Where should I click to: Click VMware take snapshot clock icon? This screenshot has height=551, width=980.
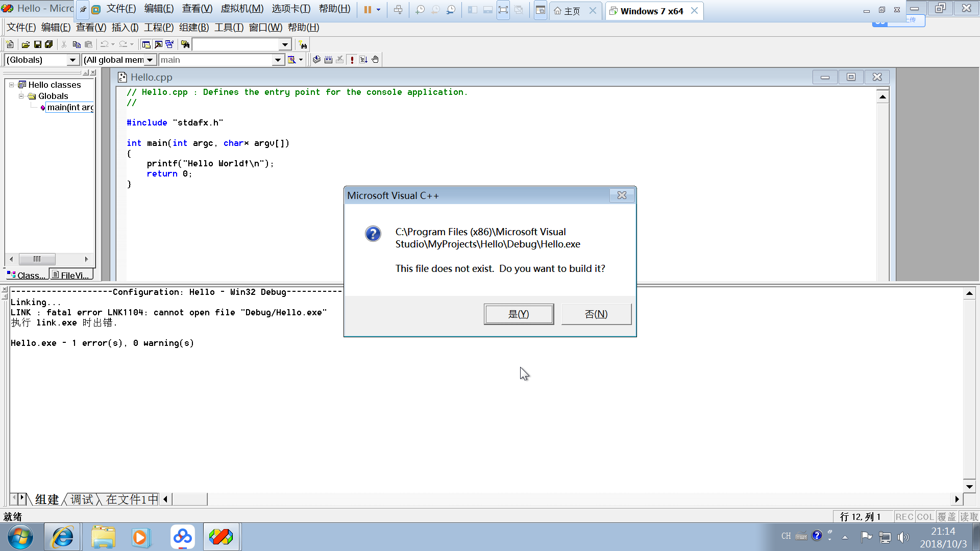(x=420, y=10)
